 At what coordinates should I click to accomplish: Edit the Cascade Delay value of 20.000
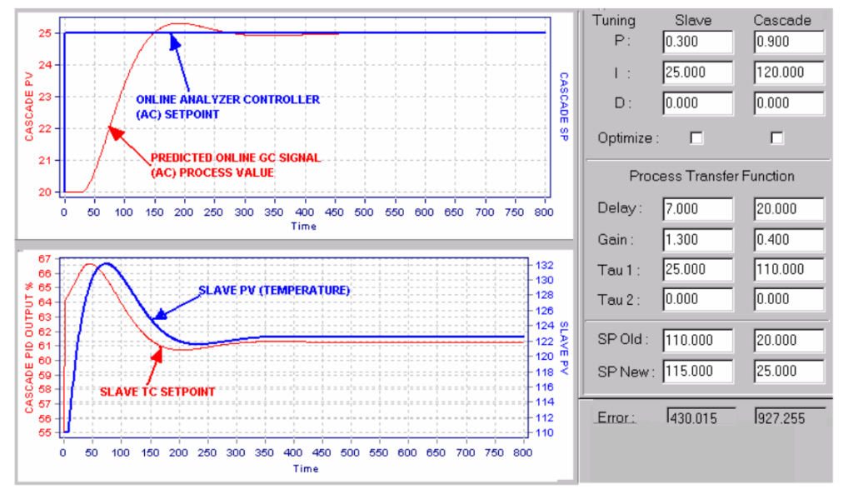coord(789,208)
